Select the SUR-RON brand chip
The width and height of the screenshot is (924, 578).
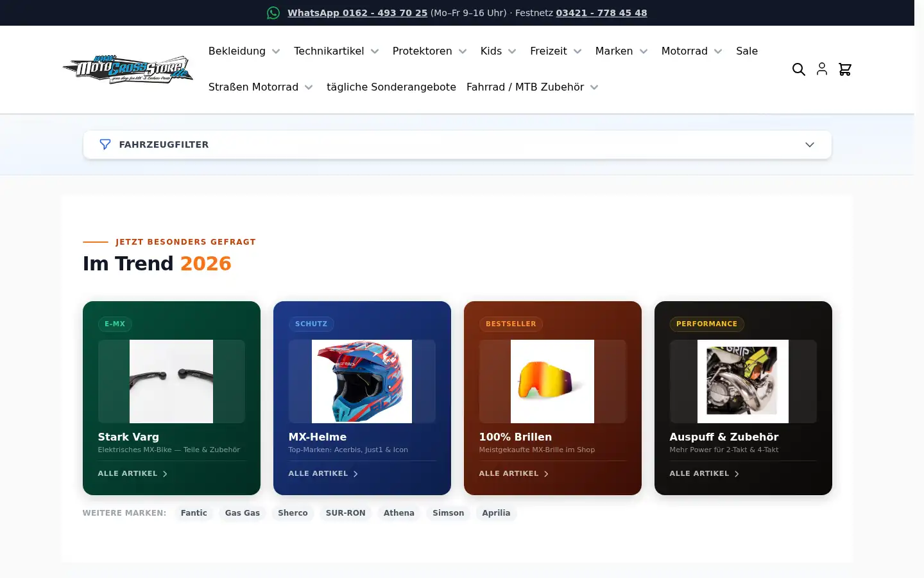pyautogui.click(x=345, y=513)
